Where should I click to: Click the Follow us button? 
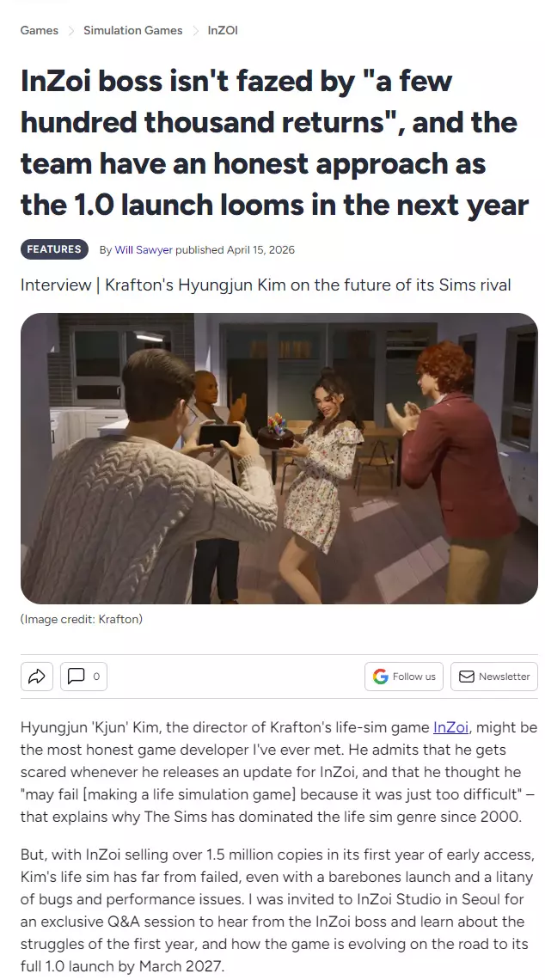pos(404,677)
